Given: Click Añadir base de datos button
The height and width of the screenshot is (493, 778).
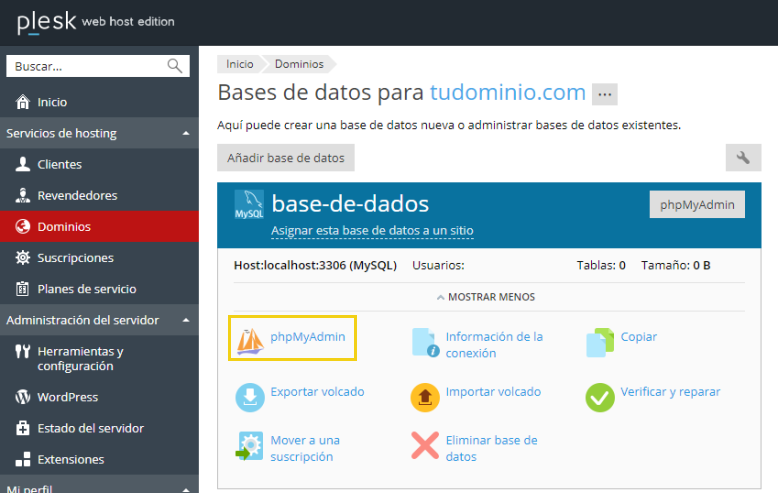Looking at the screenshot, I should tap(286, 158).
